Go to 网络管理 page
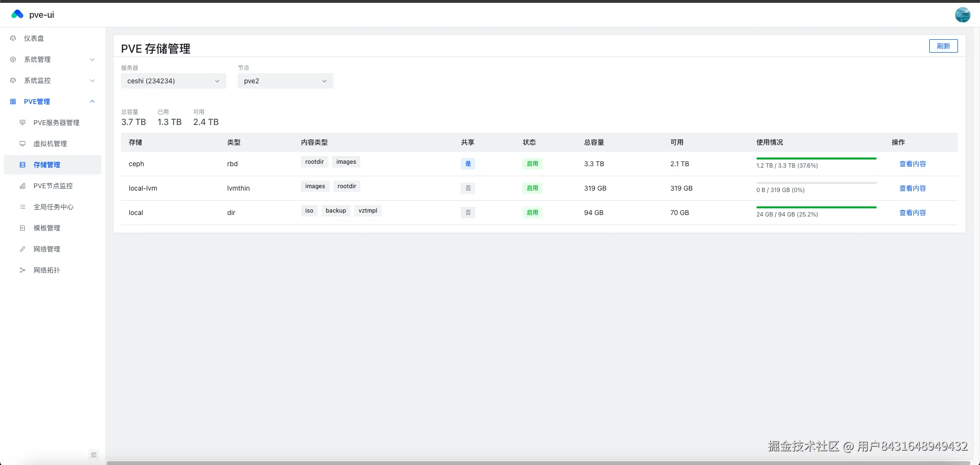980x465 pixels. pos(53,249)
